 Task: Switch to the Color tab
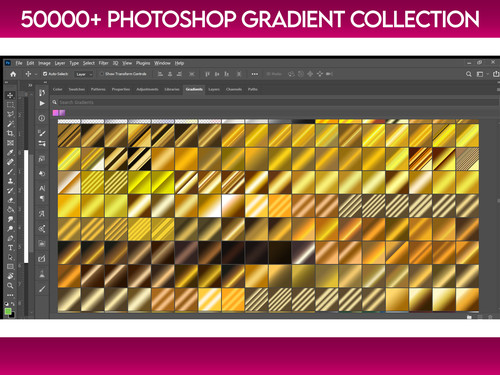[57, 89]
